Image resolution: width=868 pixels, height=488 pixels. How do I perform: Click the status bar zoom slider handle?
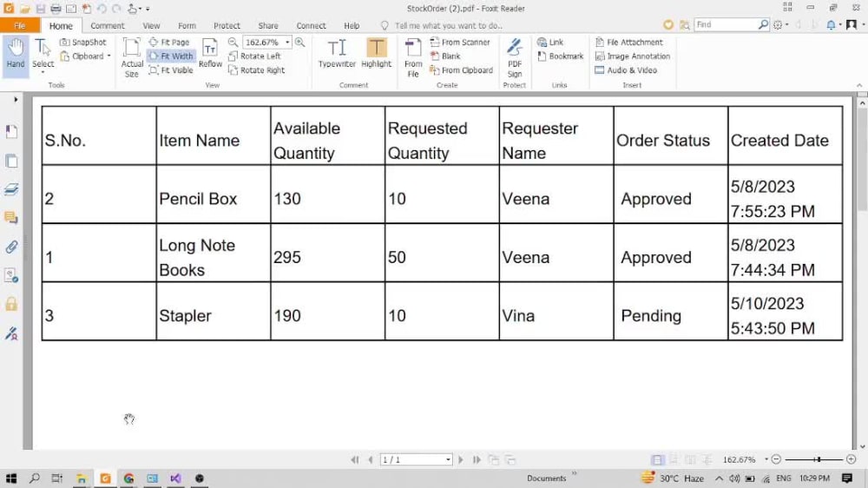[817, 459]
